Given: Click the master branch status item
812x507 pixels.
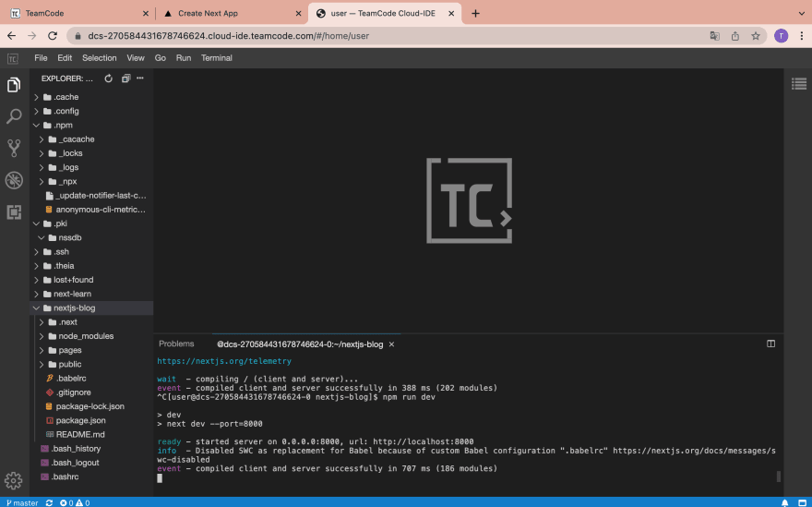Looking at the screenshot, I should 22,502.
